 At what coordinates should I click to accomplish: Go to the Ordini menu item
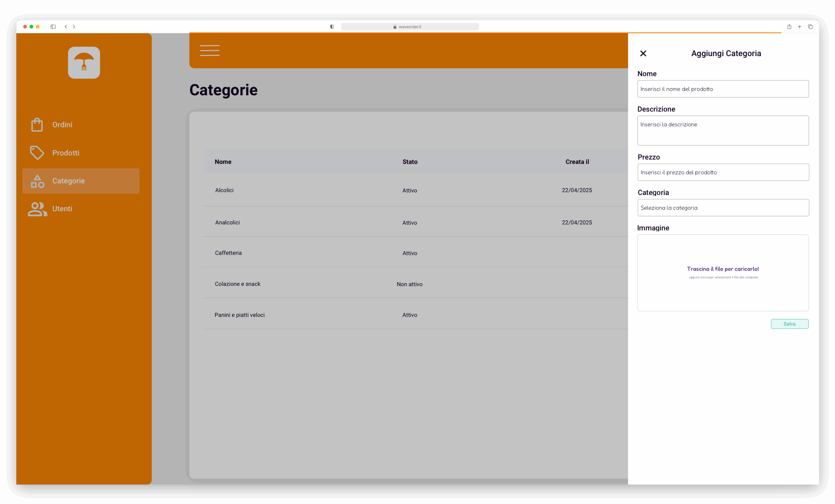pos(62,125)
